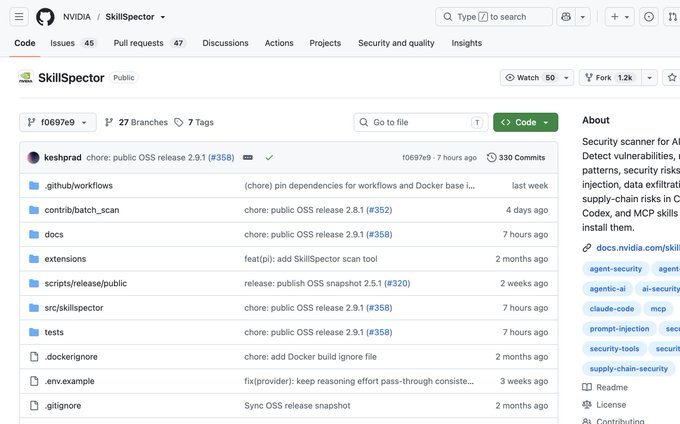
Task: View the 27 Branches link
Action: (136, 122)
